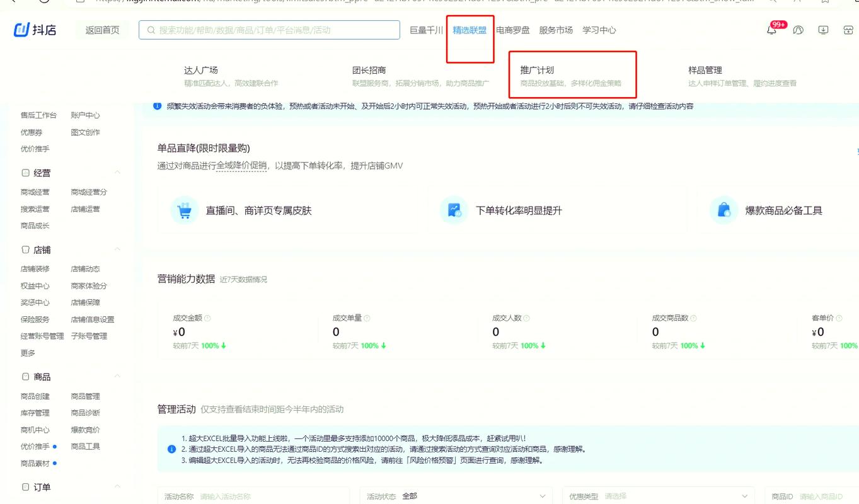
Task: Open 学习中心 in the top navigation
Action: click(599, 30)
